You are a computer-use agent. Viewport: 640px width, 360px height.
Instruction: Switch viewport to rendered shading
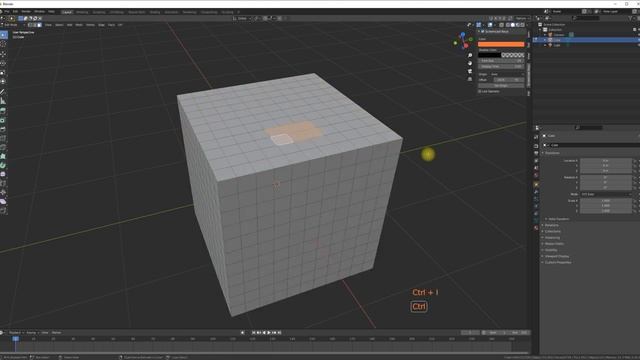pyautogui.click(x=522, y=25)
